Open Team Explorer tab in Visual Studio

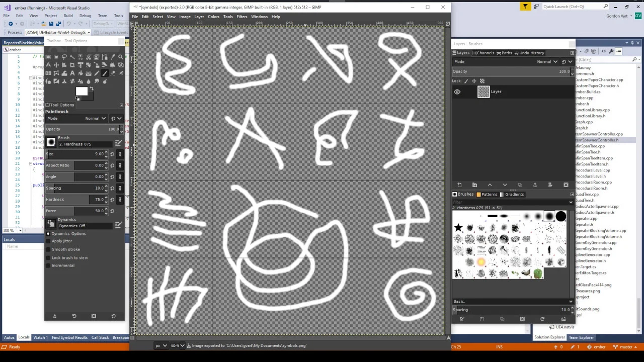tap(581, 337)
